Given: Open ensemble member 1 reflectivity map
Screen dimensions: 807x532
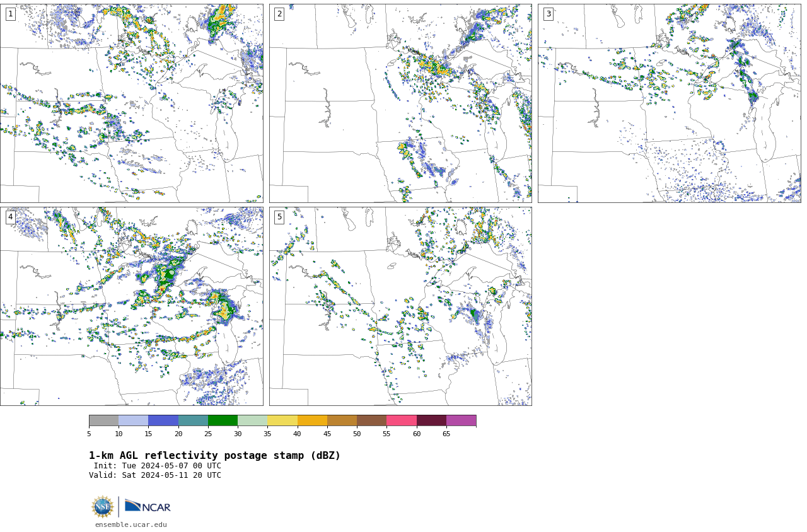Looking at the screenshot, I should click(132, 103).
